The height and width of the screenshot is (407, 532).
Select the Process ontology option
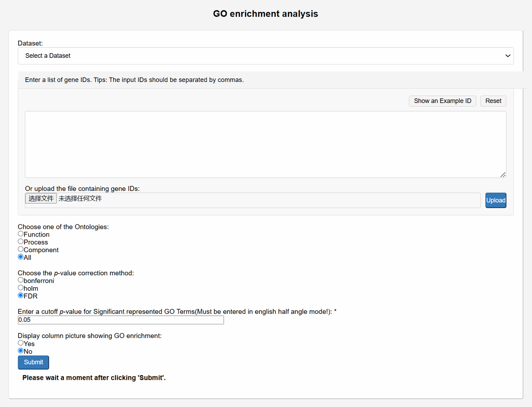pos(21,242)
